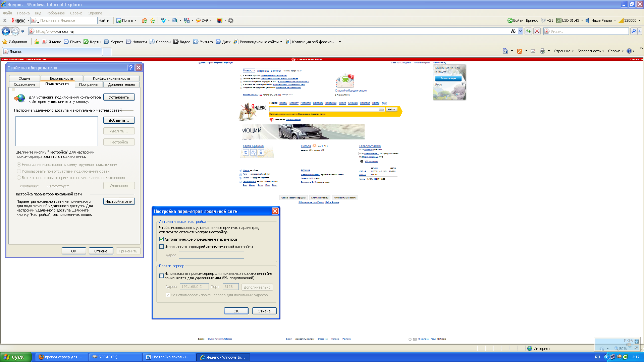Select Никогда не использовать коммутируемые подключения radio

tap(19, 165)
